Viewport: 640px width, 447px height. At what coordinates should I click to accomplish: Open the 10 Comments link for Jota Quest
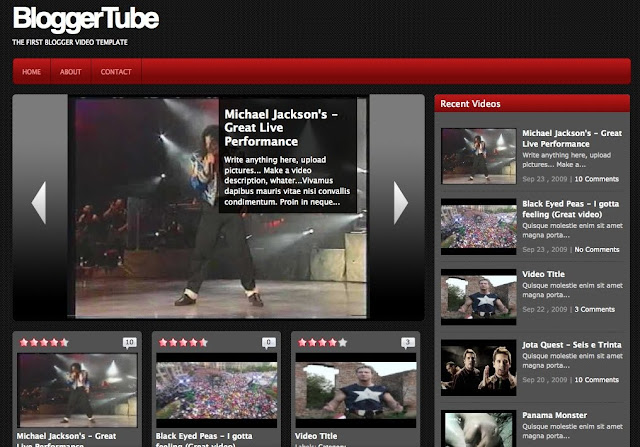coord(596,380)
